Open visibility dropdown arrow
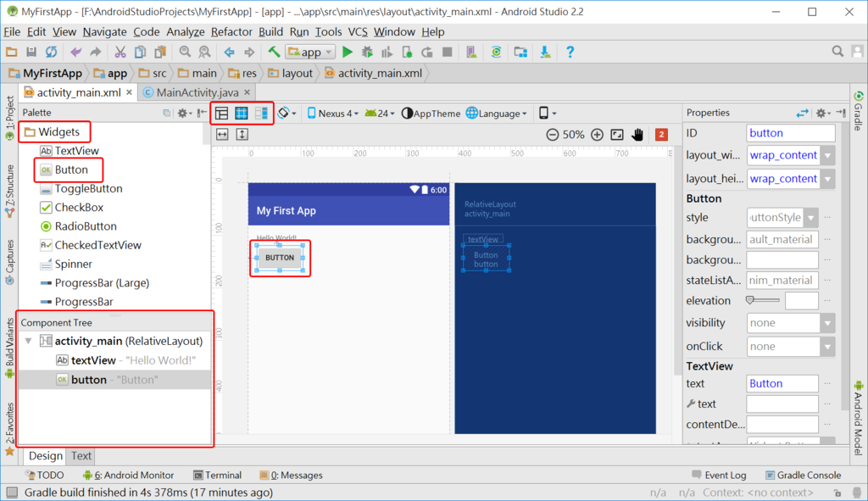868x501 pixels. coord(827,323)
